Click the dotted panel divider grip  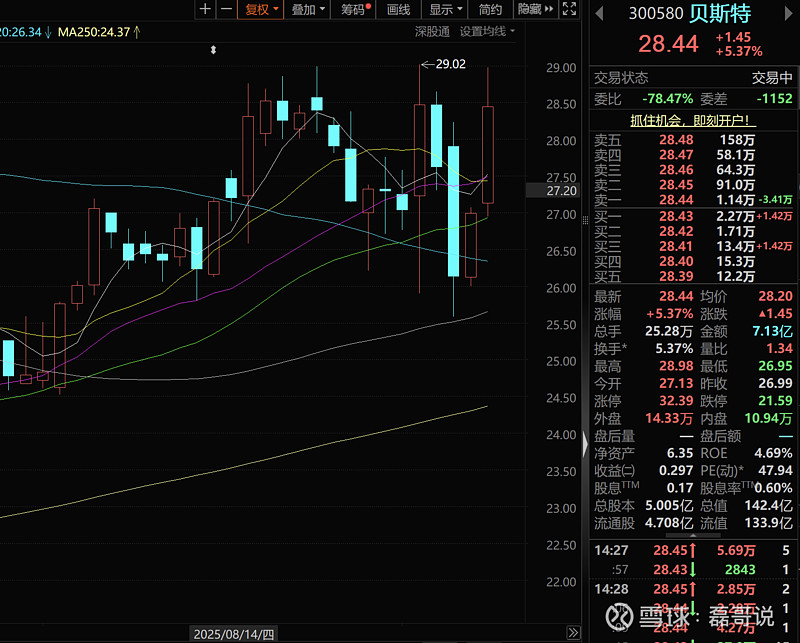(585, 220)
